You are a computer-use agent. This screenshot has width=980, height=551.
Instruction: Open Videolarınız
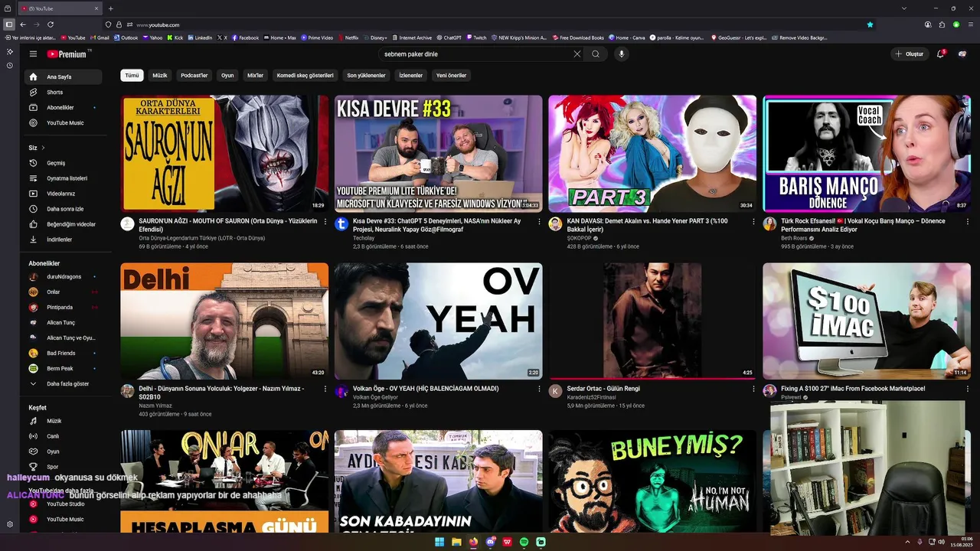point(63,194)
